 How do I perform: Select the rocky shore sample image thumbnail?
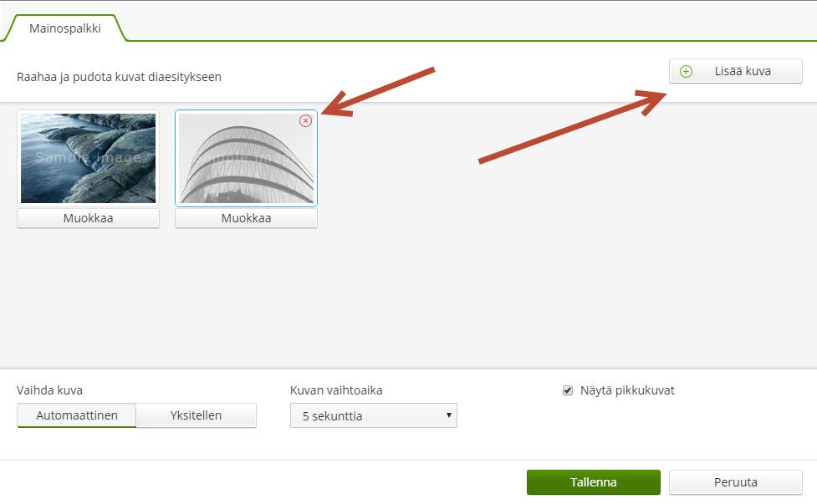point(88,158)
